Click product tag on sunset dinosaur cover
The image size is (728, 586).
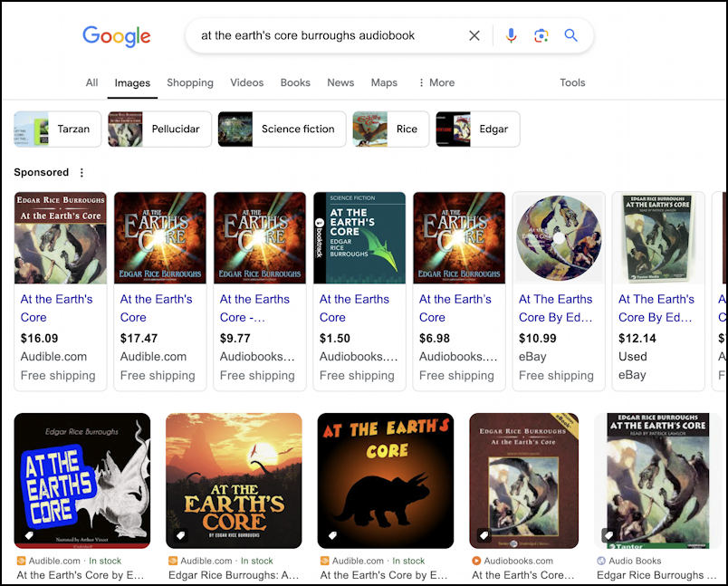pos(180,535)
